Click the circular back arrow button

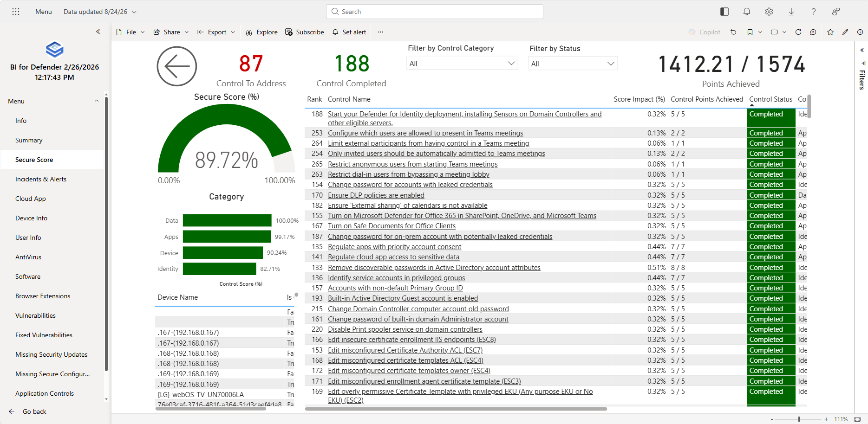tap(177, 66)
